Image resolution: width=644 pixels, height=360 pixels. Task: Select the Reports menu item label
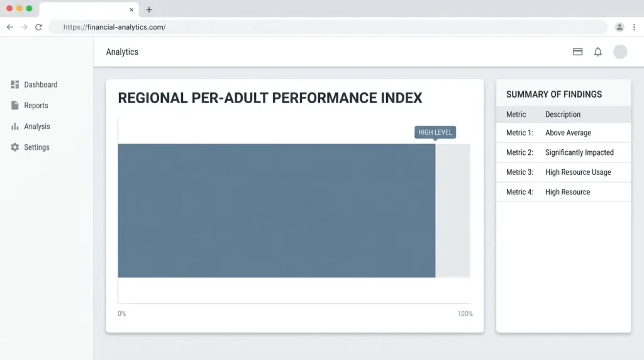click(x=36, y=106)
